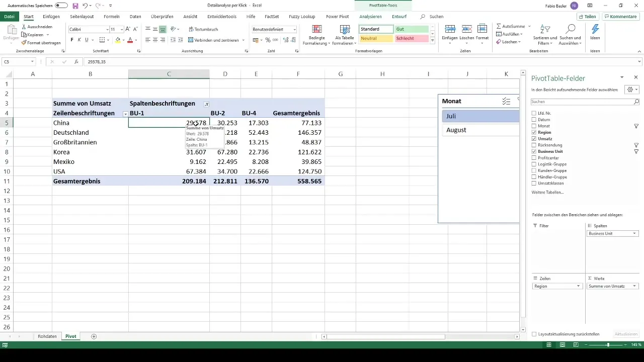Open Zeilenbeschriftungen filter dropdown

tap(125, 114)
